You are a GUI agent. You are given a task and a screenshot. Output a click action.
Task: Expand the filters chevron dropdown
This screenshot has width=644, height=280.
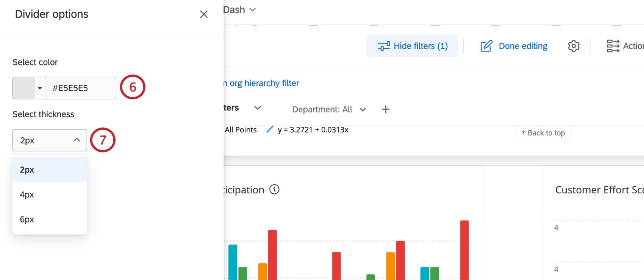[258, 108]
